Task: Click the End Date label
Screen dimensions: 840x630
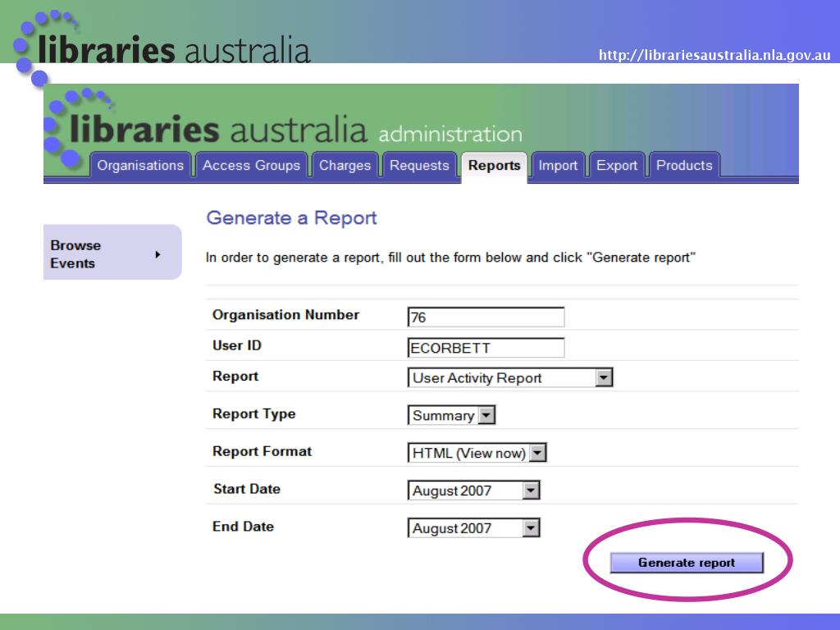Action: (x=243, y=527)
